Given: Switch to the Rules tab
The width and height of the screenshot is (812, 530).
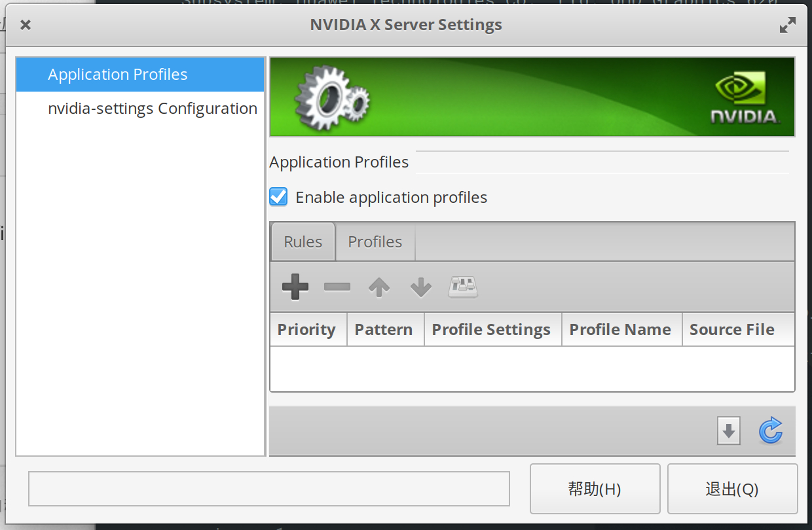Looking at the screenshot, I should 303,242.
